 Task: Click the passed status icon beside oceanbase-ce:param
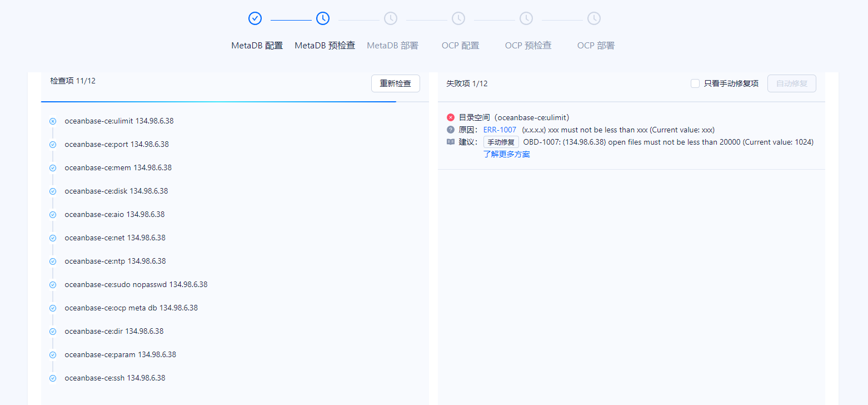[53, 354]
